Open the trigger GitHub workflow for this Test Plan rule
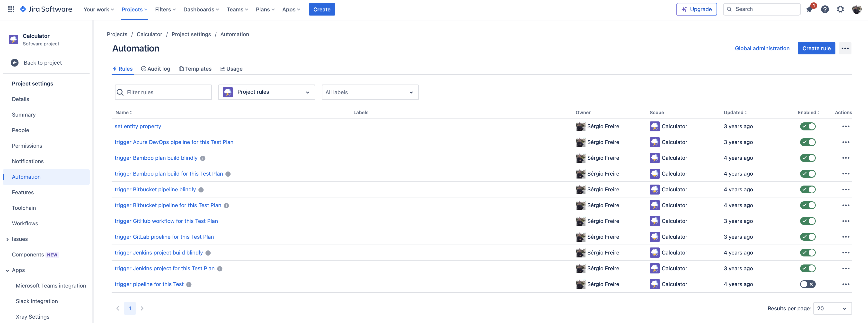The height and width of the screenshot is (323, 868). point(166,221)
